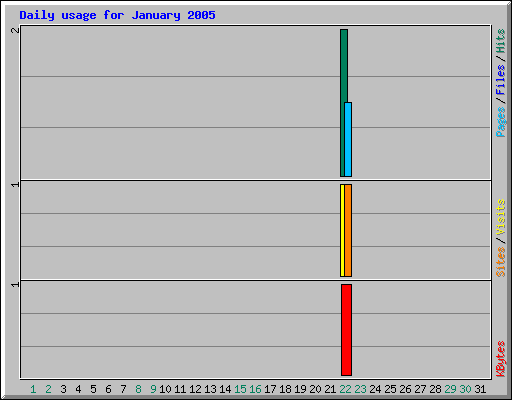Click the 'Files' legend label
Screen dimensions: 512x400
[x=500, y=80]
